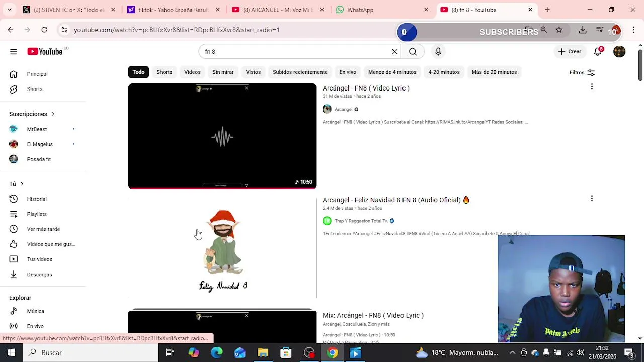Expand the Tú section chevron
The width and height of the screenshot is (644, 362).
[x=22, y=184]
